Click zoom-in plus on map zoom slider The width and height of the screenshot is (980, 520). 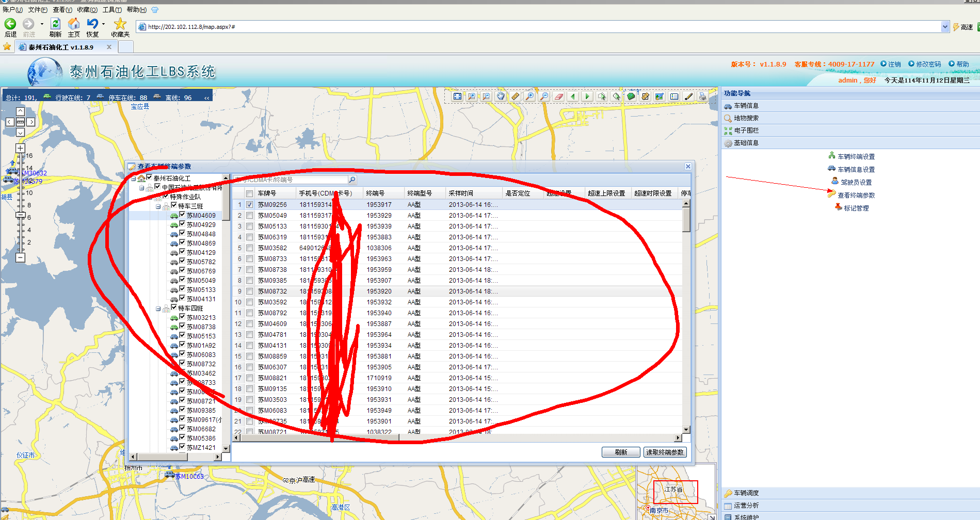[20, 149]
